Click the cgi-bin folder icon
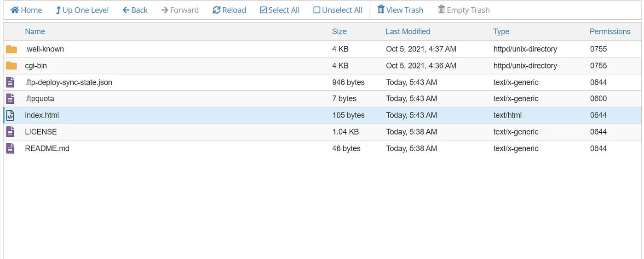The height and width of the screenshot is (259, 644). (x=11, y=66)
